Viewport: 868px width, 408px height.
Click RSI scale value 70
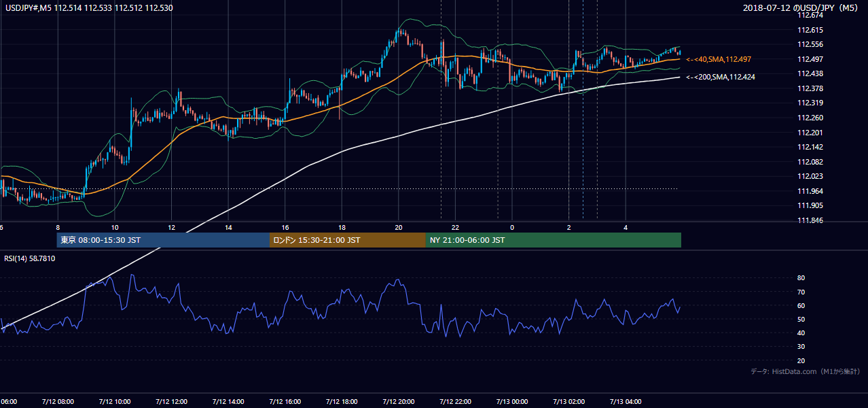(x=801, y=292)
